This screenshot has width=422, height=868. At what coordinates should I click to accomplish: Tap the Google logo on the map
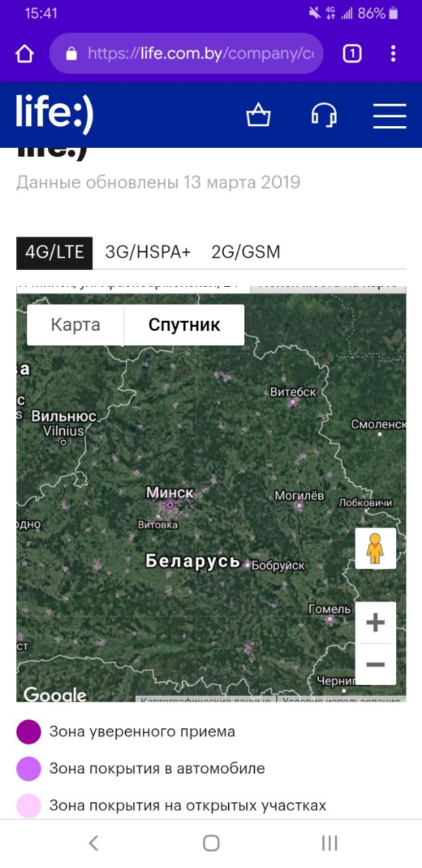pyautogui.click(x=55, y=694)
